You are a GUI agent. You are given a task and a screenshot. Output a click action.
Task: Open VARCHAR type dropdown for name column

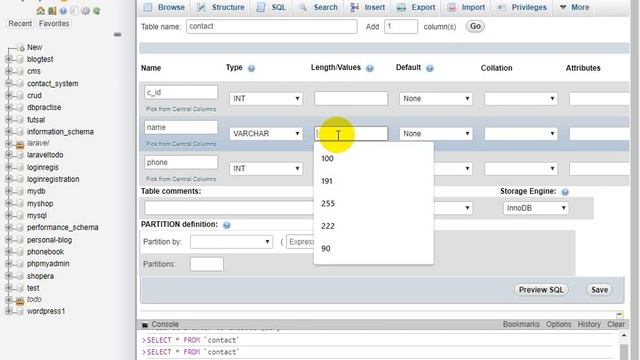coord(266,134)
